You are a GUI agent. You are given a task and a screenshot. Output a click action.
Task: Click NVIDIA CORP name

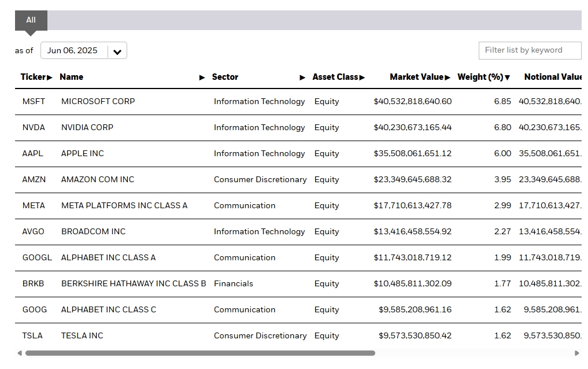(x=87, y=127)
